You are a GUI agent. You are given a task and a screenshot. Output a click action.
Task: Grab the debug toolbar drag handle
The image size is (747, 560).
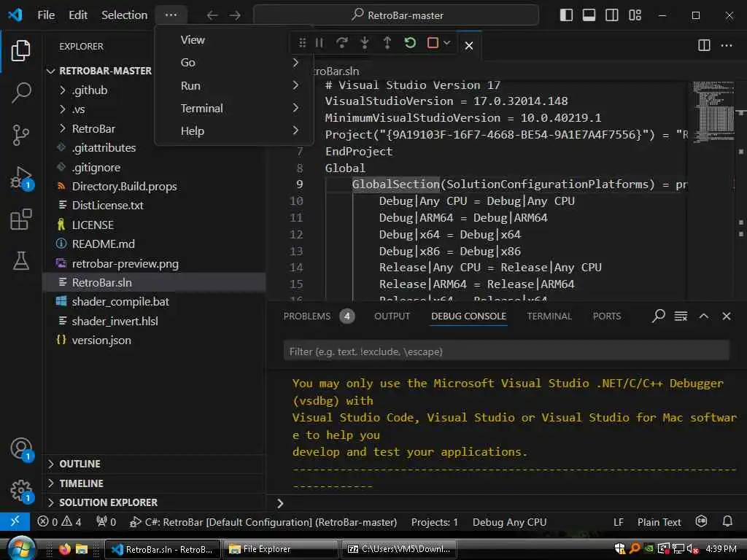coord(303,43)
